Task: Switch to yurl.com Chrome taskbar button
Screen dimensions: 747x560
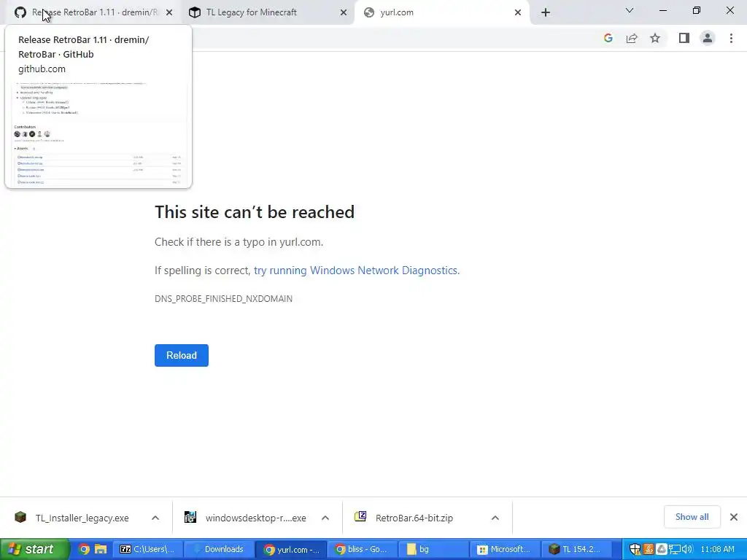Action: click(292, 549)
